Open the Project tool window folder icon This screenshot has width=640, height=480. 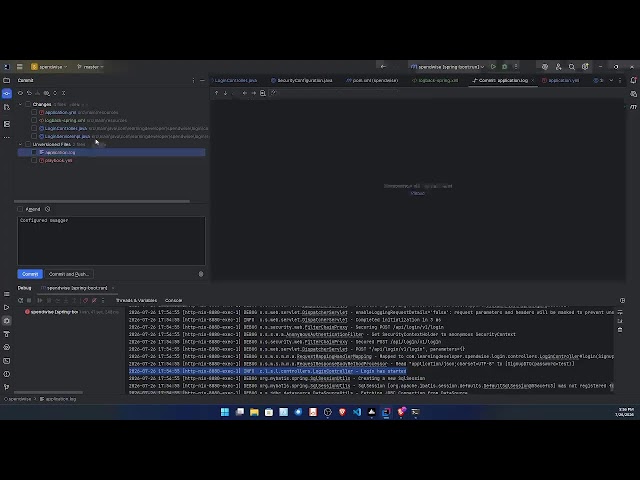7,80
